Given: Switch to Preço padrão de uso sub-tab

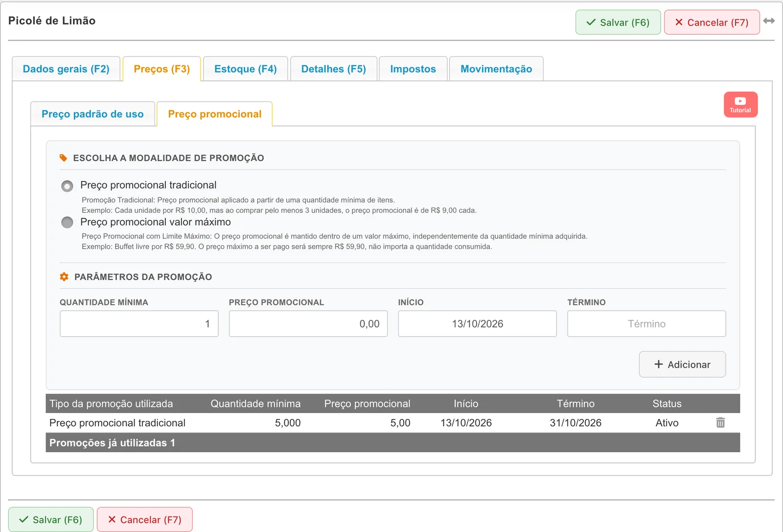Looking at the screenshot, I should click(92, 114).
